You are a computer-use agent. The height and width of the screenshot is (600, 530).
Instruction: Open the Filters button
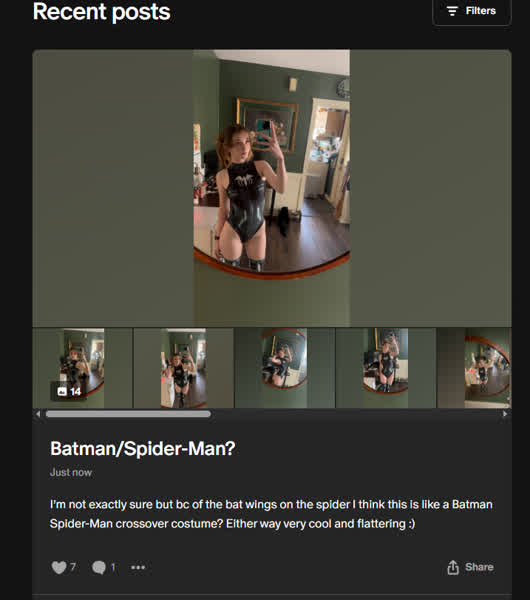tap(471, 11)
